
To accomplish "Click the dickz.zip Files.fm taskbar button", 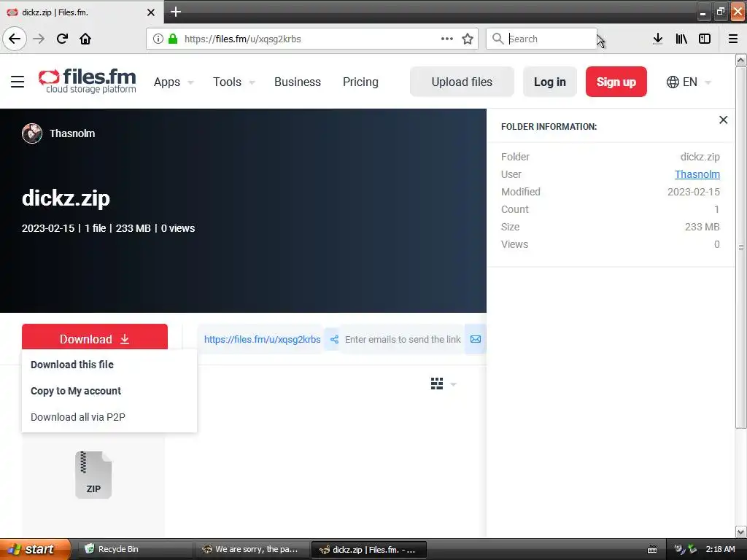I will [x=368, y=549].
